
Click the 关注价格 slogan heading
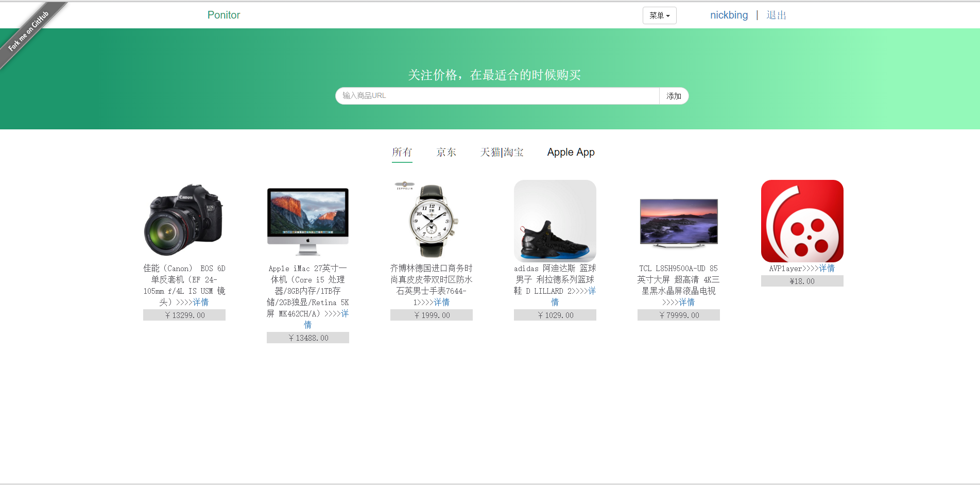coord(494,75)
